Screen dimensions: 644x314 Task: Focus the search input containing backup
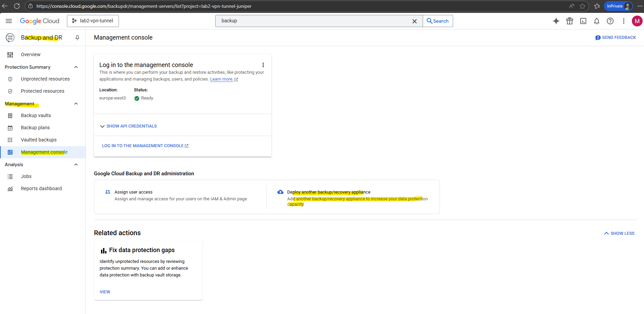click(x=314, y=21)
